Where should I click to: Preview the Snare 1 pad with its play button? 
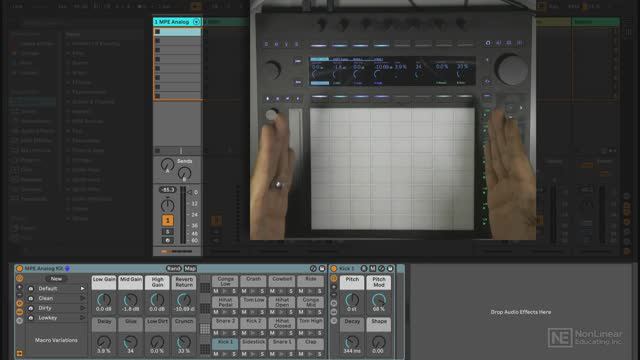282,354
